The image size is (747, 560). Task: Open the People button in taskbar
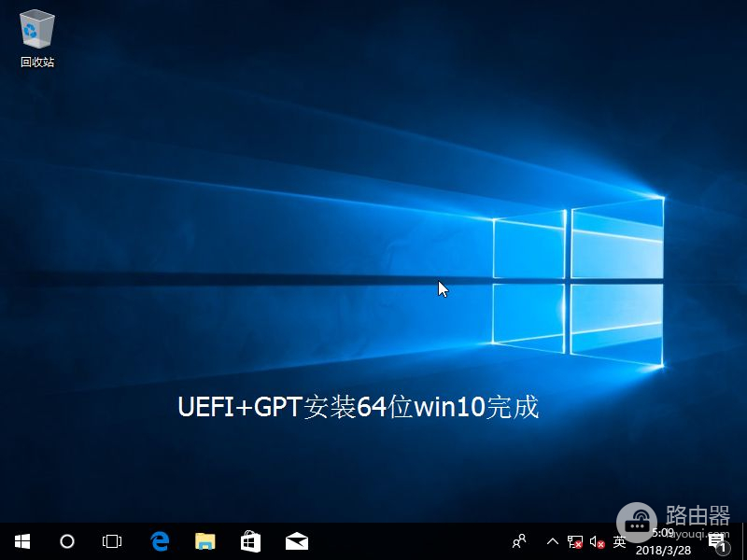[x=520, y=541]
